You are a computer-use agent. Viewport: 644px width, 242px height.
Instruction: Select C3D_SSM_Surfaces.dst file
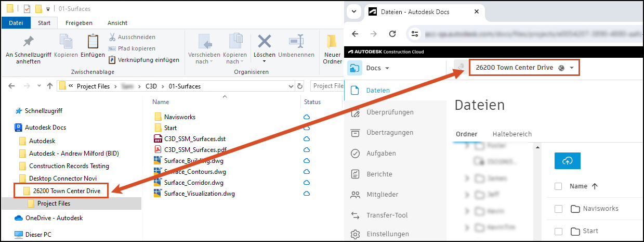coord(195,138)
